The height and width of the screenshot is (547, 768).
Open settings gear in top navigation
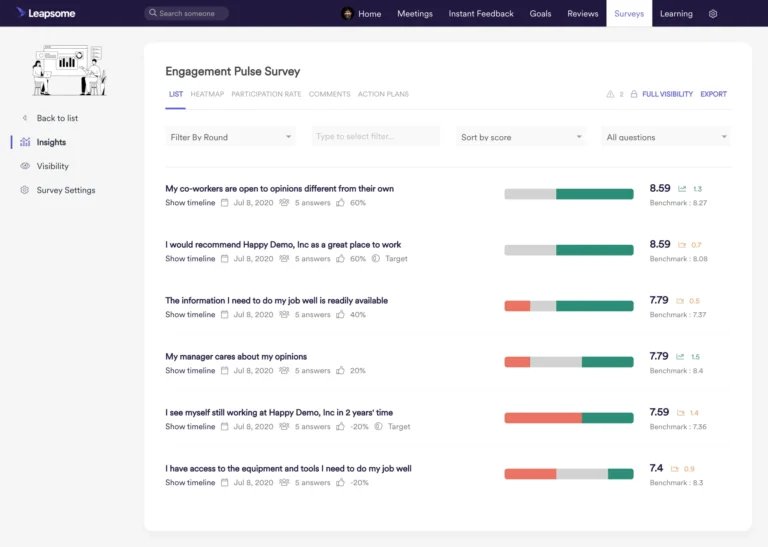coord(713,14)
